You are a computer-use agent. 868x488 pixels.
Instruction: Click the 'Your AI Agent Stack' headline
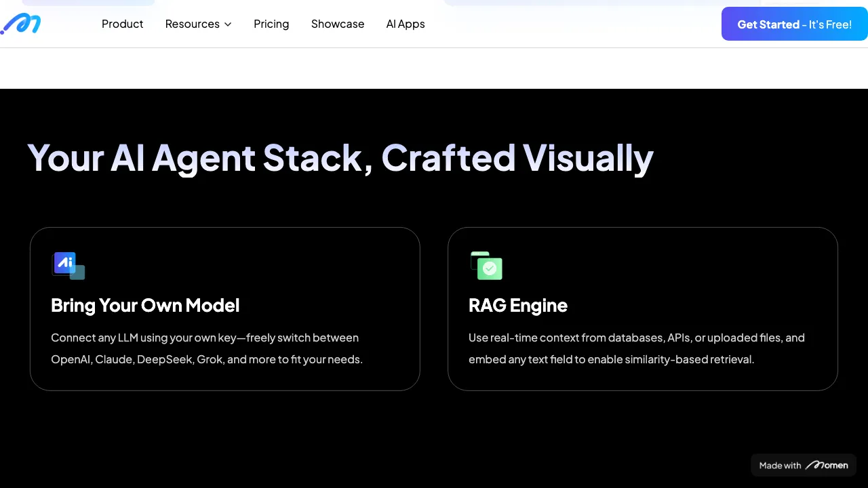click(x=340, y=158)
